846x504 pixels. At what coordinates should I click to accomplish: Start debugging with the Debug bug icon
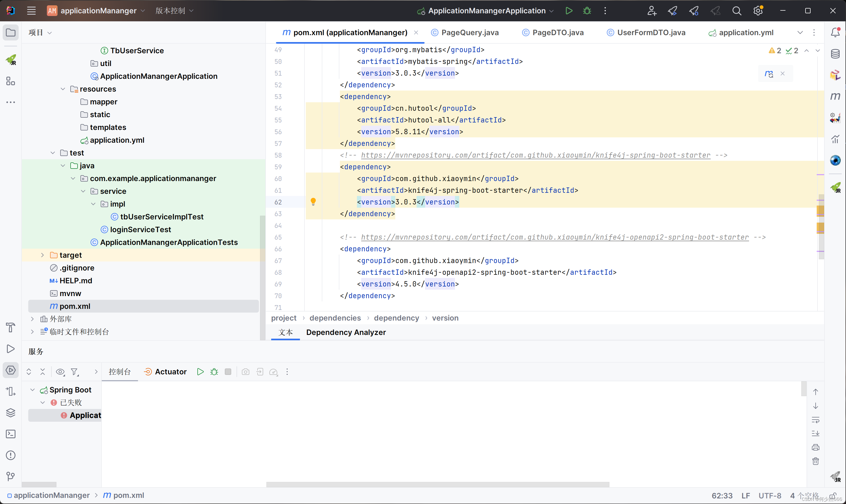(587, 11)
